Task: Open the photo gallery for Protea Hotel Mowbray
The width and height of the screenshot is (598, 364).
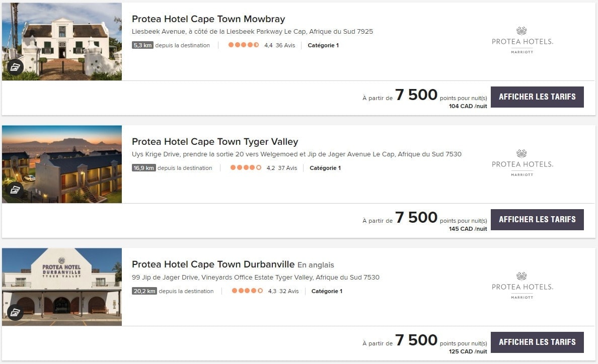Action: pos(16,67)
